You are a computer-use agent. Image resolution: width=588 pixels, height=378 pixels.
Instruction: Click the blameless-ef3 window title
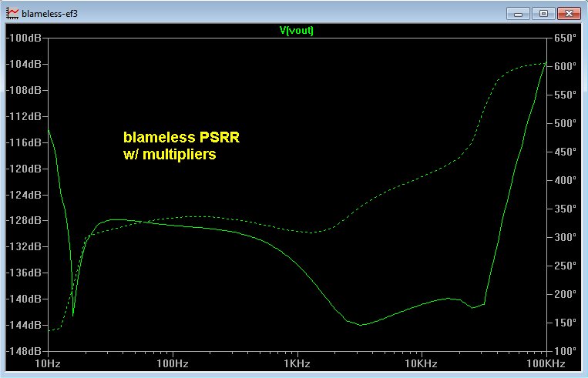pyautogui.click(x=50, y=14)
